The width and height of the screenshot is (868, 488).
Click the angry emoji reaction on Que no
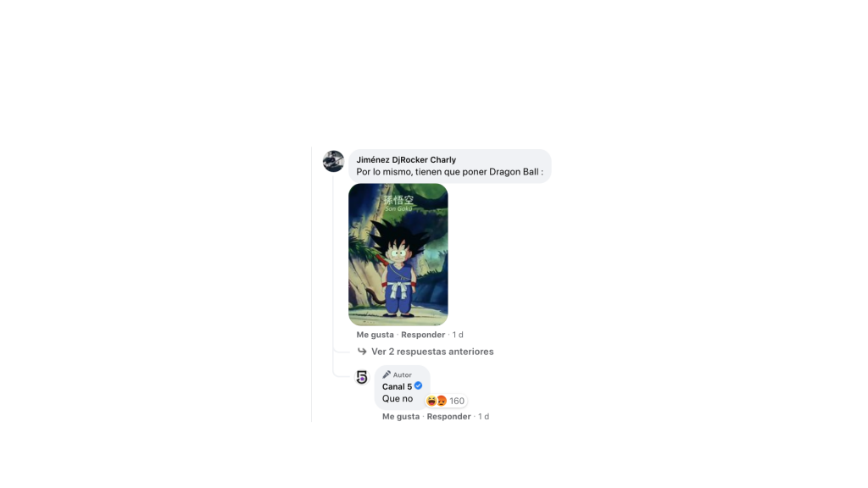coord(441,401)
